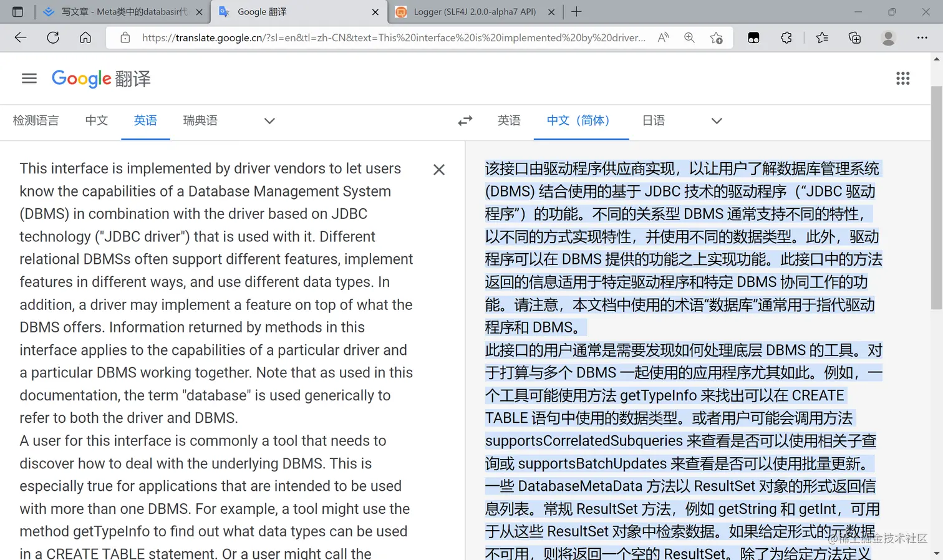Select 瑞典语 as source language
Image resolution: width=943 pixels, height=560 pixels.
[200, 121]
